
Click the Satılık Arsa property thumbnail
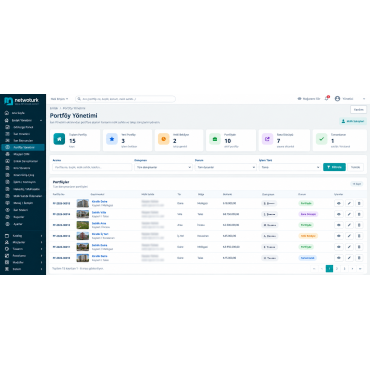coord(83,225)
